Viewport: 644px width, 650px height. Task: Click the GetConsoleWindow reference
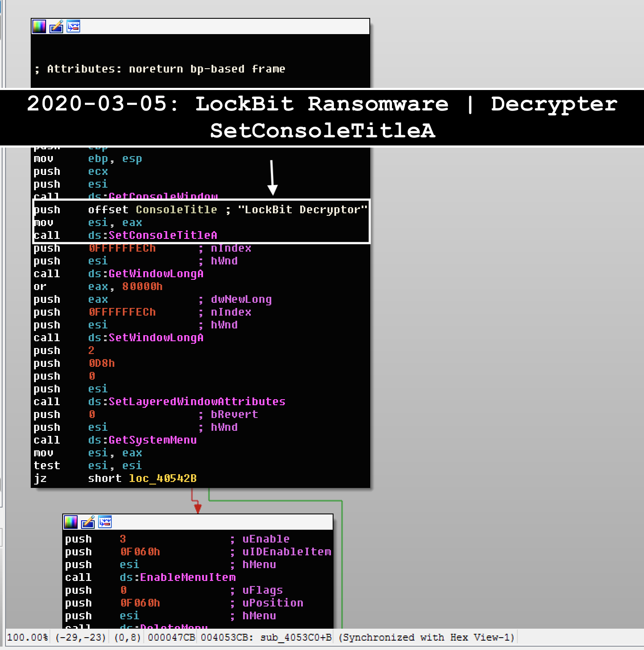(163, 197)
